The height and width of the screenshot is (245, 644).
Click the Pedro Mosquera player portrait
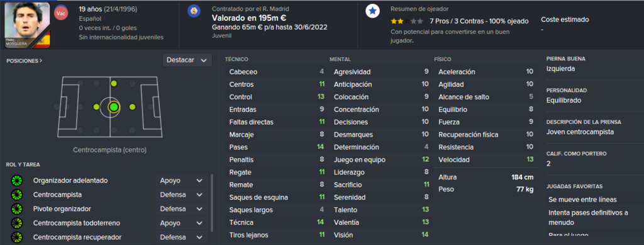(x=27, y=25)
